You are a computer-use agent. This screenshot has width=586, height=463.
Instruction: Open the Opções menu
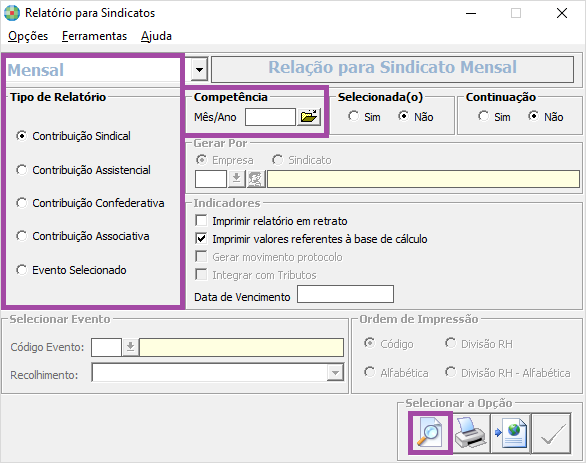28,36
